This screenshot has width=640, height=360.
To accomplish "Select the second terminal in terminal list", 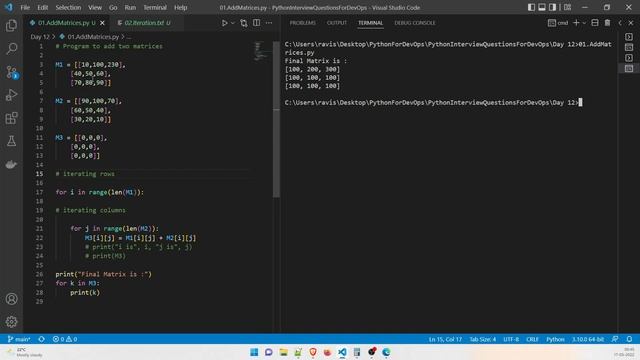I will 629,47.
